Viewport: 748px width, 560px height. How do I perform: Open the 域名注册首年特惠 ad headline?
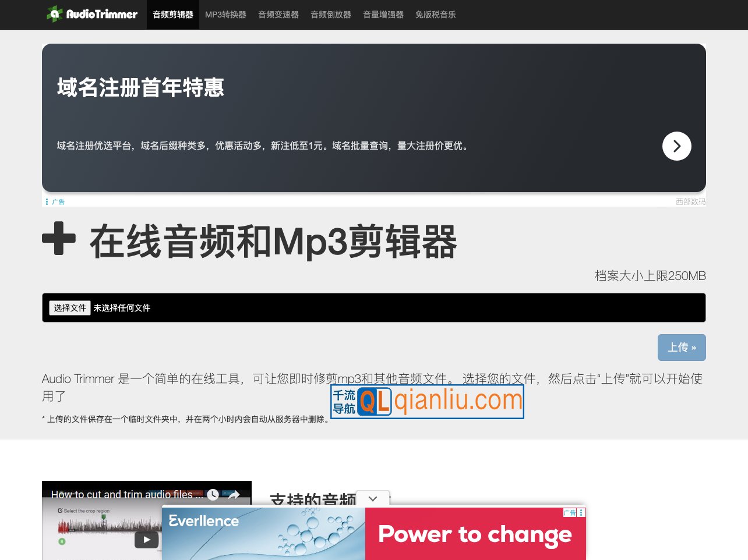click(140, 88)
